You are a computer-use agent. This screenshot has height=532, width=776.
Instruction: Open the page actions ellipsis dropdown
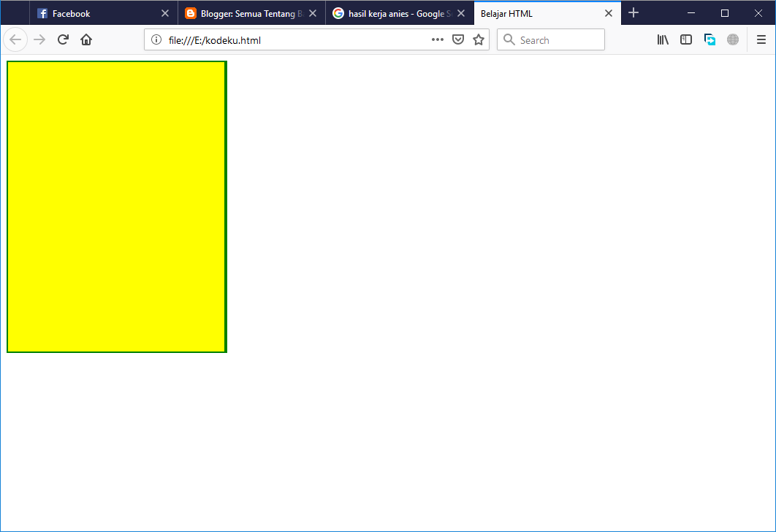click(x=437, y=39)
